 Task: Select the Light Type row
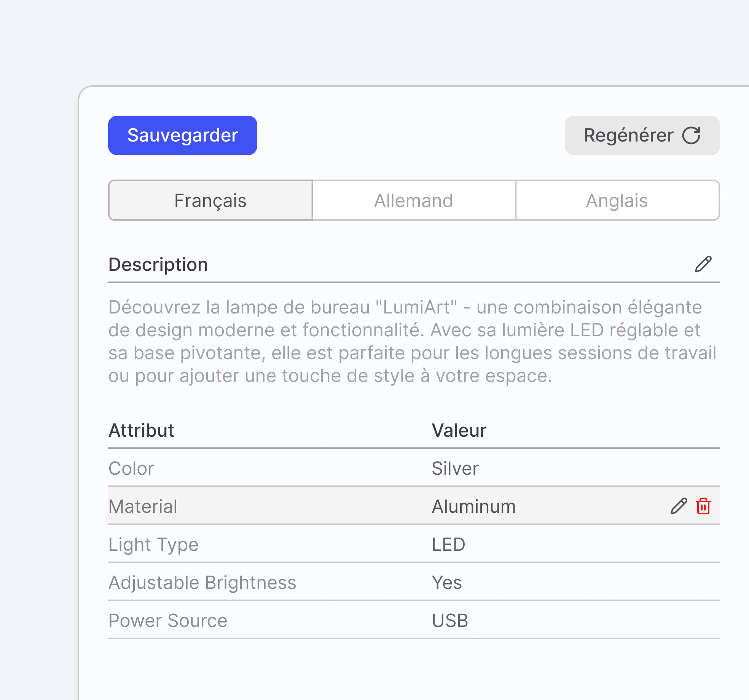(153, 544)
